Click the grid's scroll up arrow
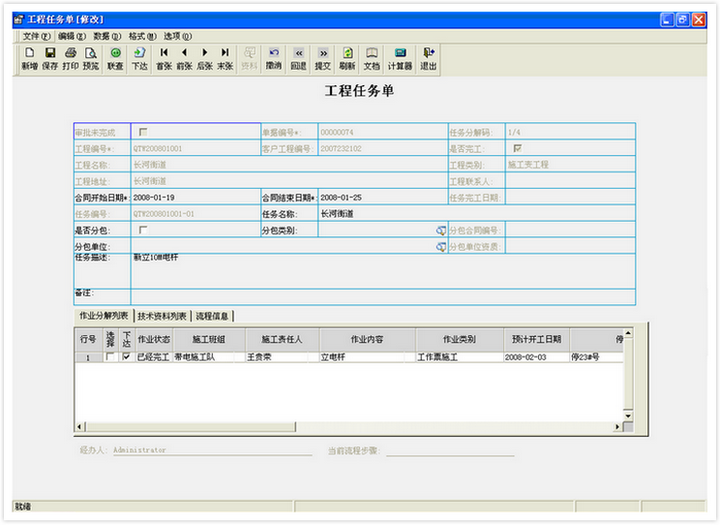The image size is (720, 525). pyautogui.click(x=628, y=333)
